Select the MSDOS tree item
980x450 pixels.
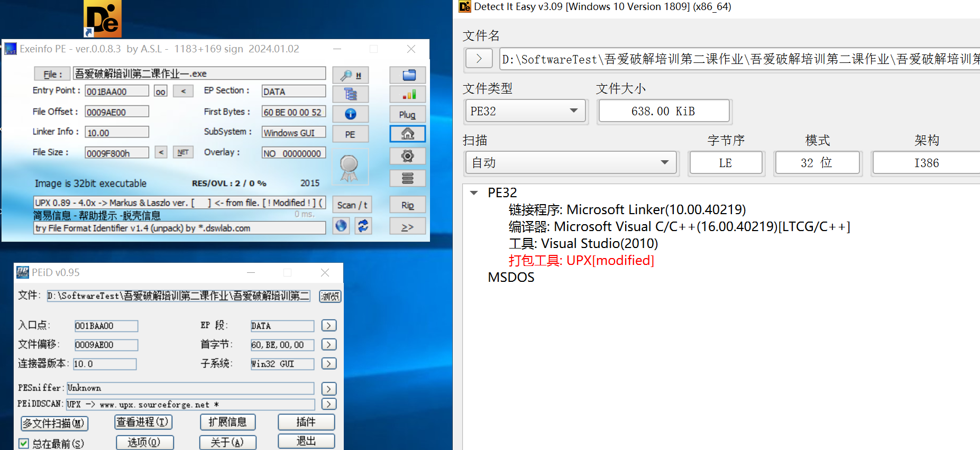click(x=511, y=278)
